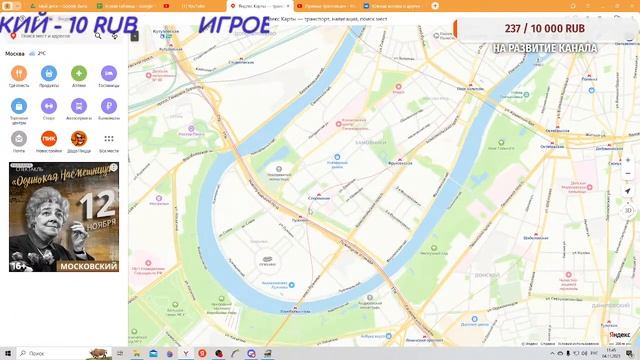Click the Яндекс logo on the map
The image size is (640, 360).
(x=620, y=335)
